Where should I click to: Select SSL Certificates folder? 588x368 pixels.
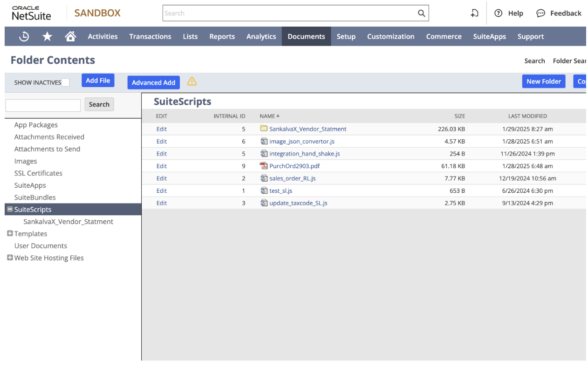(38, 173)
